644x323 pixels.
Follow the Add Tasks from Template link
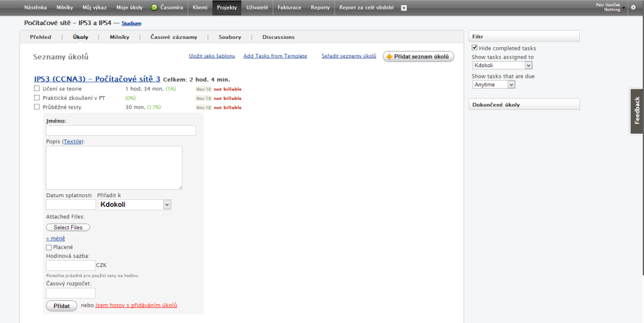(x=275, y=56)
